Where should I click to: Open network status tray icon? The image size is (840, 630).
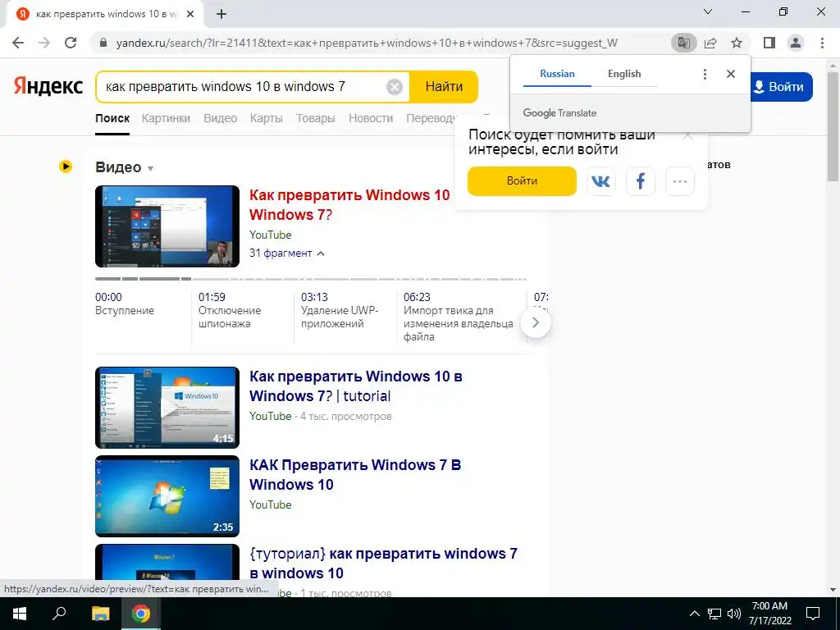(x=714, y=614)
